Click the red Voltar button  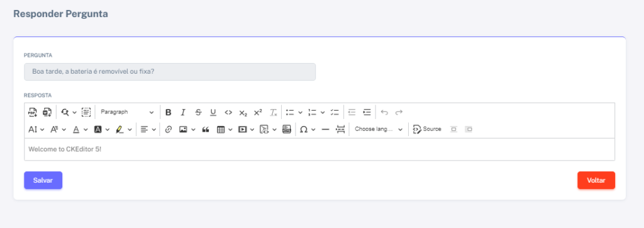[x=596, y=180]
